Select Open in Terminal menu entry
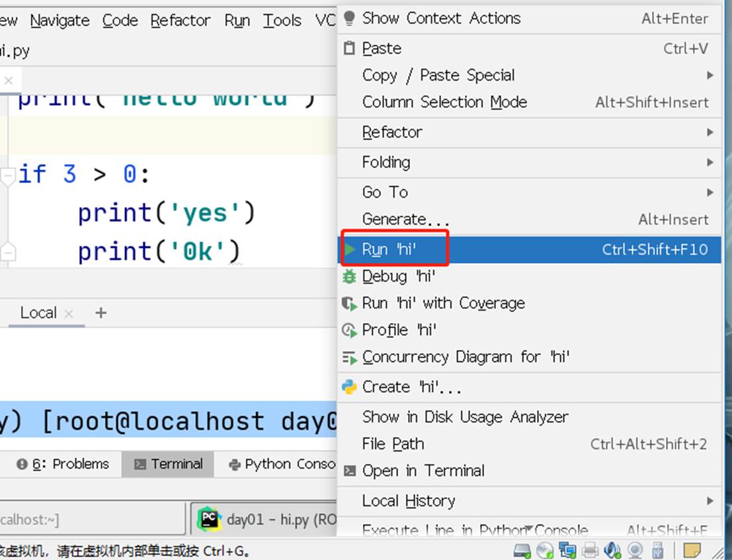Screen dimensions: 732x560 pos(423,471)
